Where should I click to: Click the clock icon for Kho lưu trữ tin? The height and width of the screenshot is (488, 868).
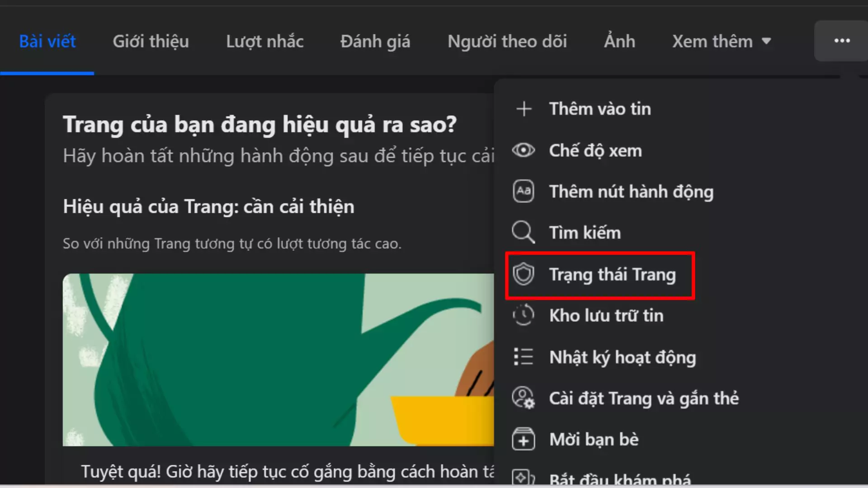click(524, 315)
